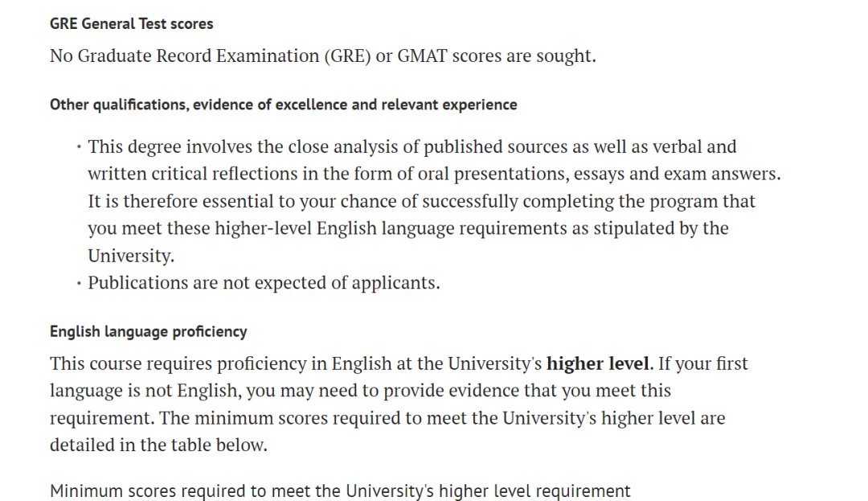Click the "English language proficiency" heading
This screenshot has height=501, width=868.
point(148,331)
